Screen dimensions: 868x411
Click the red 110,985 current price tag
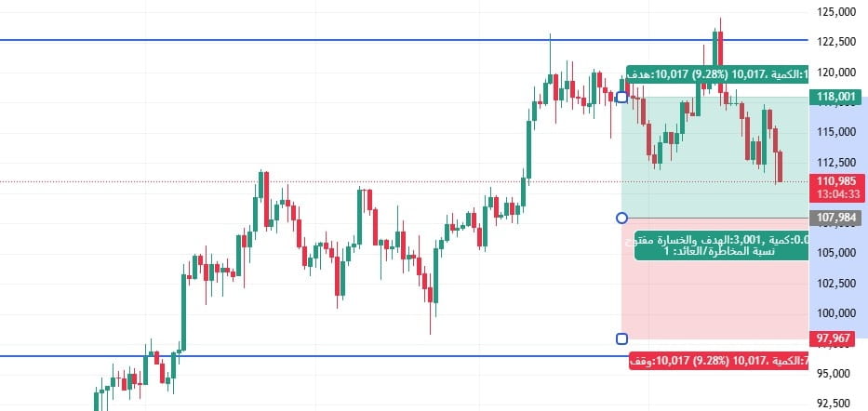coord(835,181)
